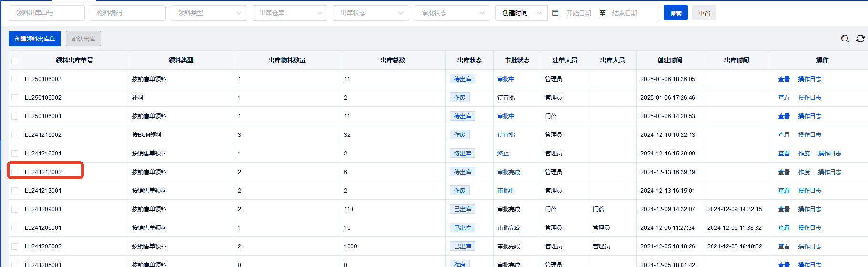Image resolution: width=868 pixels, height=267 pixels.
Task: Toggle the select-all header checkbox
Action: pos(15,61)
